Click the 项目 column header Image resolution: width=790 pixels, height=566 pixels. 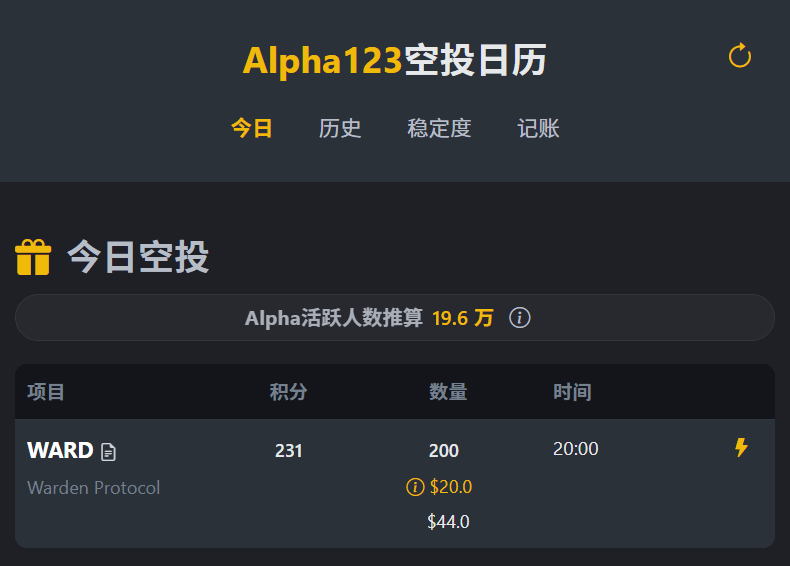(x=46, y=392)
